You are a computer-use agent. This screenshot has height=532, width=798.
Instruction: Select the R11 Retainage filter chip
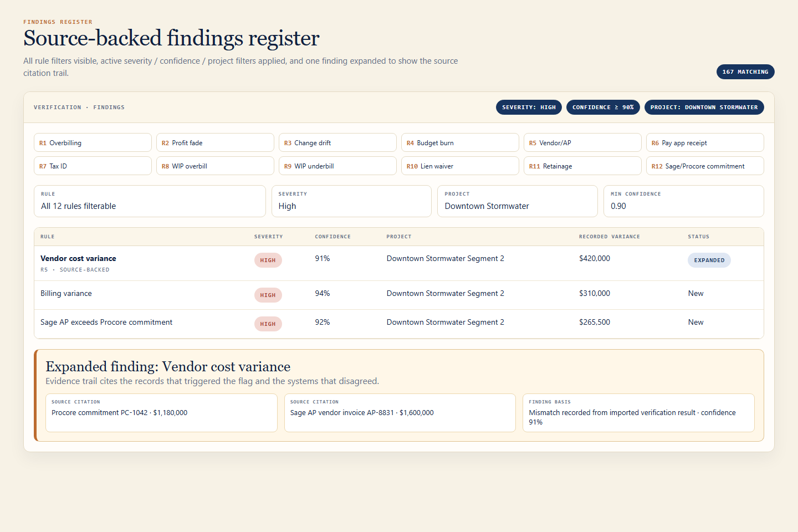[582, 166]
